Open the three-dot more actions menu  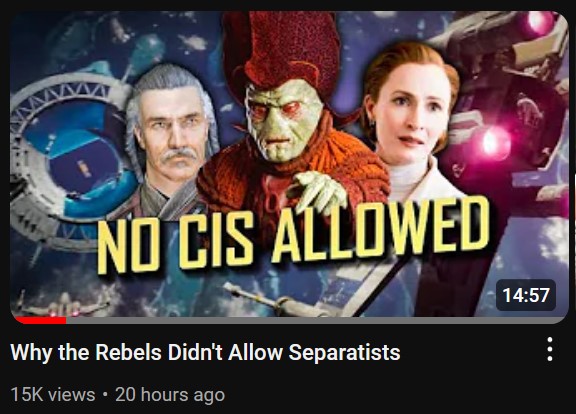550,349
